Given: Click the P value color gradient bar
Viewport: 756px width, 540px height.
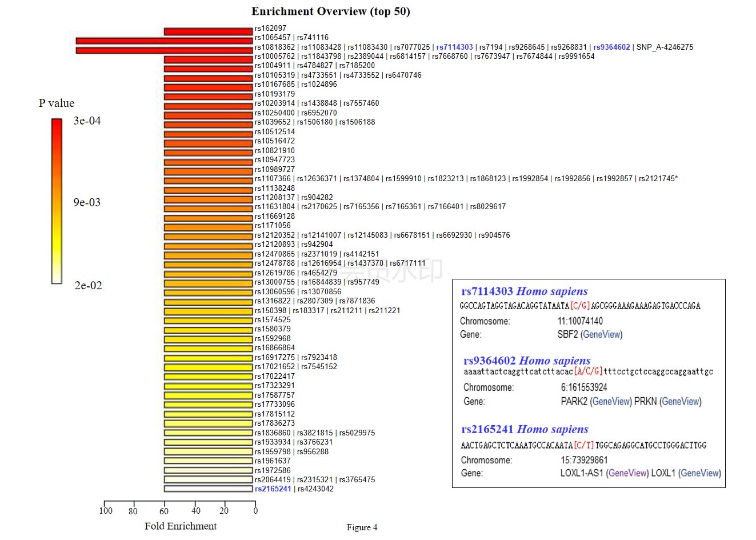Looking at the screenshot, I should (x=57, y=201).
